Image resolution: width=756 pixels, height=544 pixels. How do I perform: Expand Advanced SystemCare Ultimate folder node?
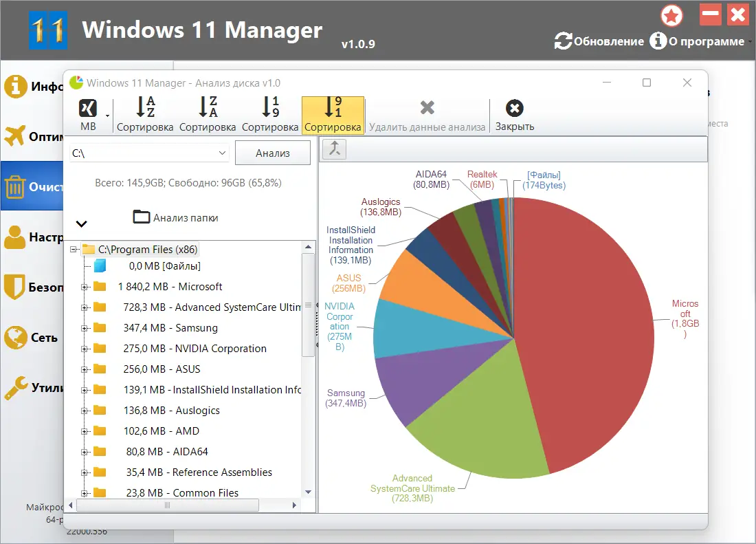tap(85, 307)
